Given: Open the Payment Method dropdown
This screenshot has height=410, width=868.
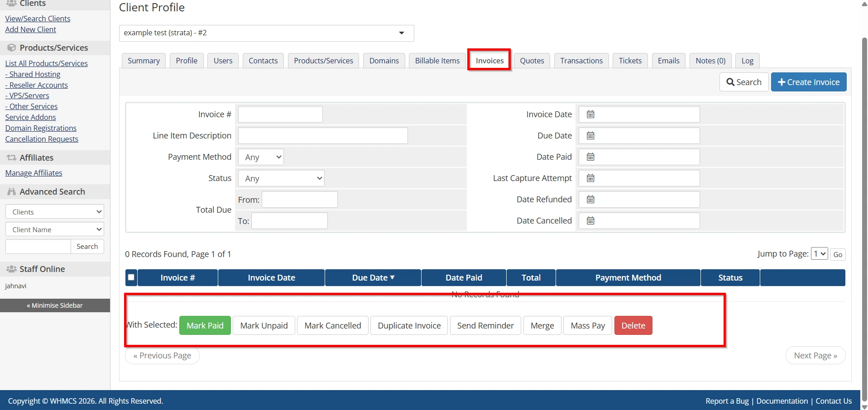Looking at the screenshot, I should pos(261,157).
